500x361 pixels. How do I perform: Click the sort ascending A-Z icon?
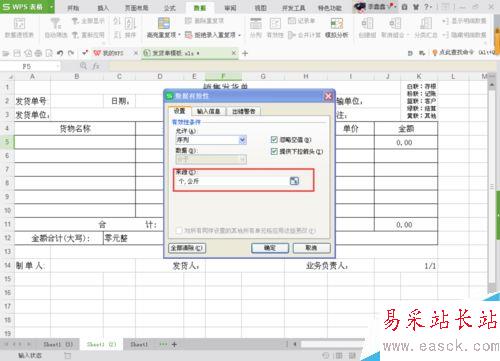117,21
